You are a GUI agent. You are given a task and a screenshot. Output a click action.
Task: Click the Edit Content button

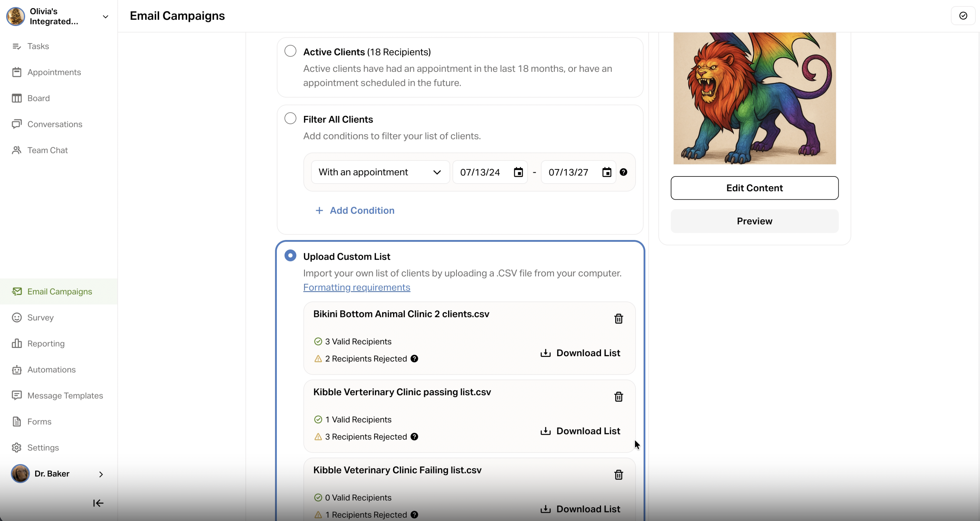754,188
